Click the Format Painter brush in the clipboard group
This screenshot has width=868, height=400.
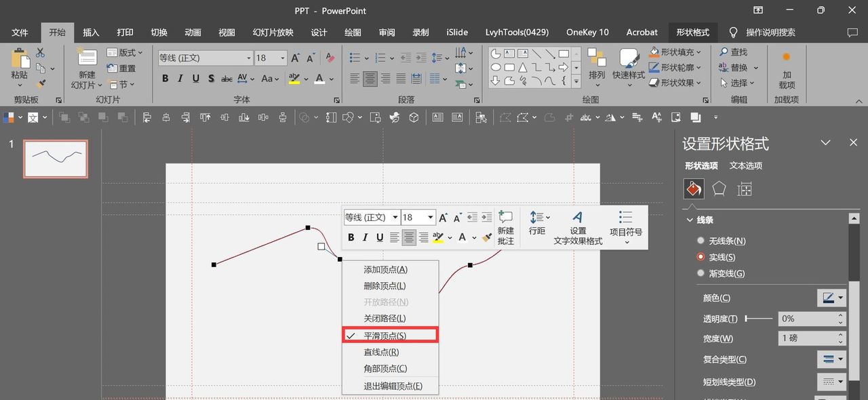tap(41, 83)
